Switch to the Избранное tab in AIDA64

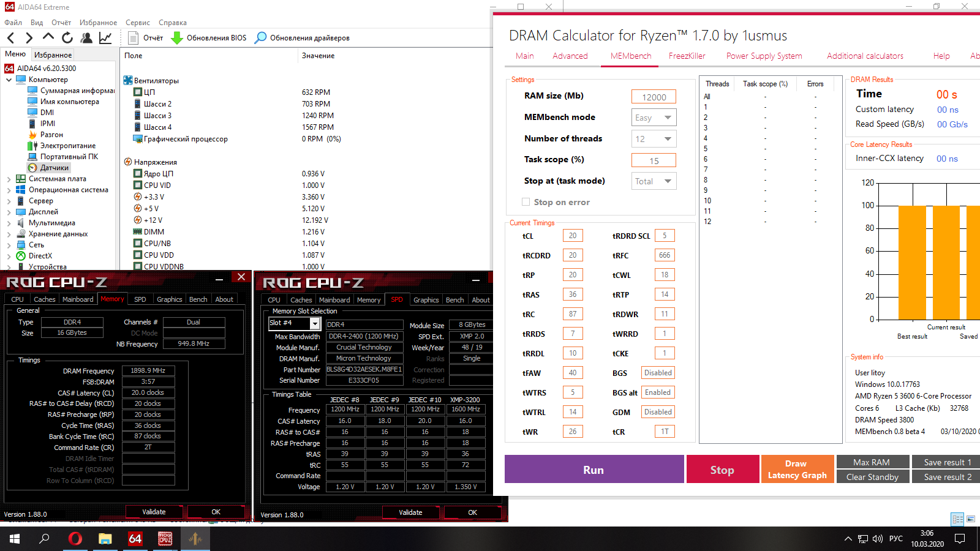click(53, 55)
